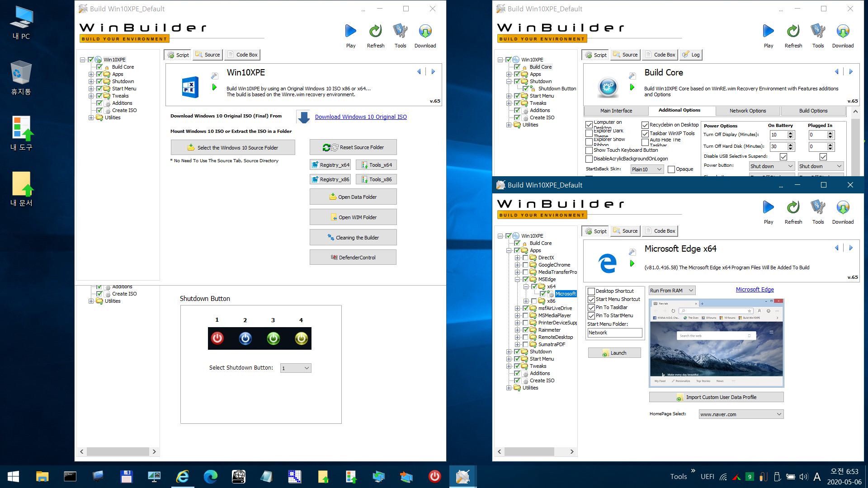This screenshot has height=488, width=868.
Task: Click Reset Source Folder button
Action: point(353,147)
